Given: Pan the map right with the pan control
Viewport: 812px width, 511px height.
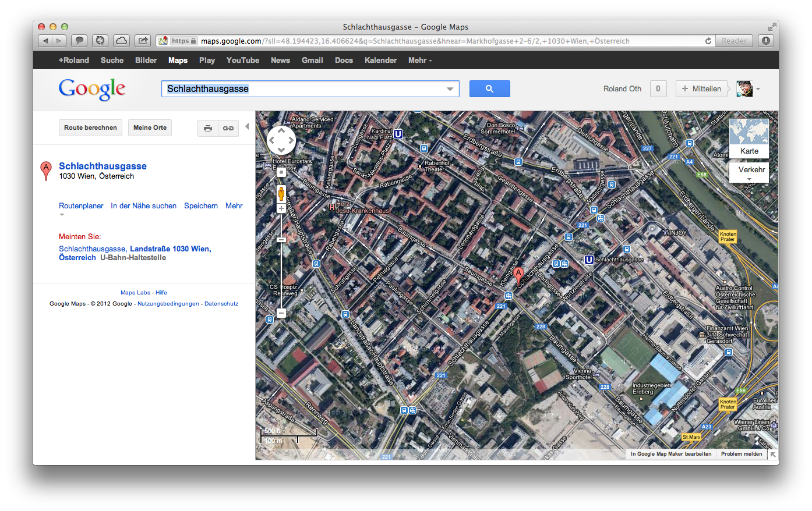Looking at the screenshot, I should coord(291,140).
